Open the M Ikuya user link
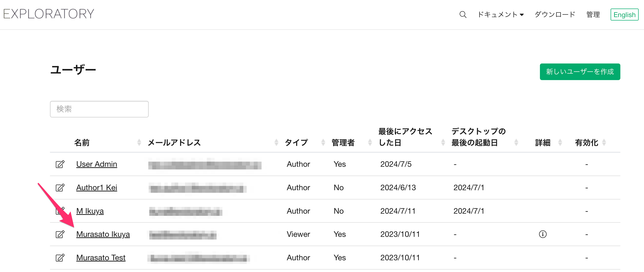The height and width of the screenshot is (272, 644). (90, 211)
